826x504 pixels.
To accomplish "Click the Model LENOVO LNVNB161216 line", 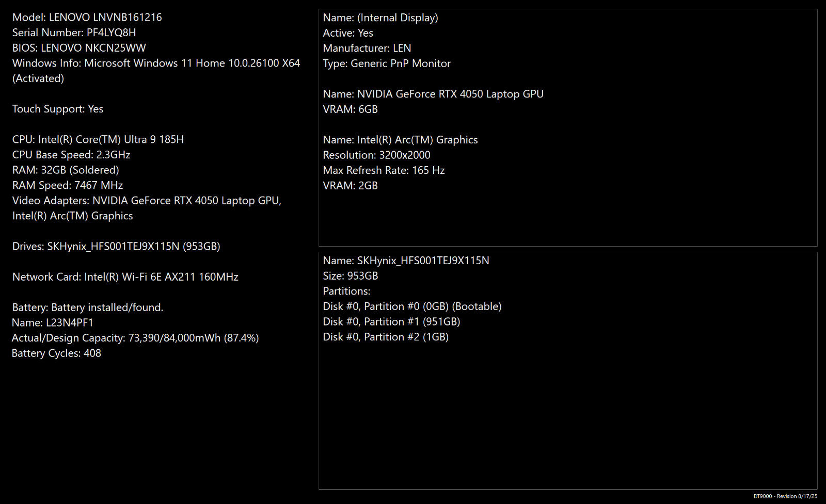I will (87, 18).
